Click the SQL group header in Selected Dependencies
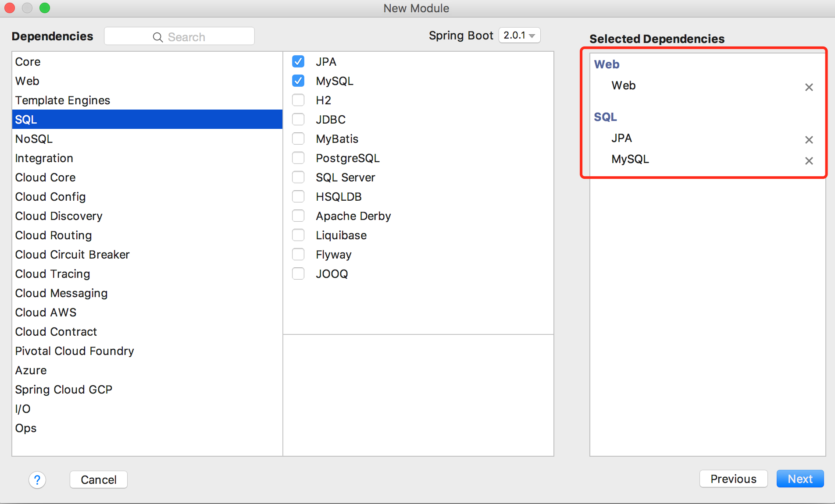This screenshot has height=504, width=835. [x=605, y=117]
